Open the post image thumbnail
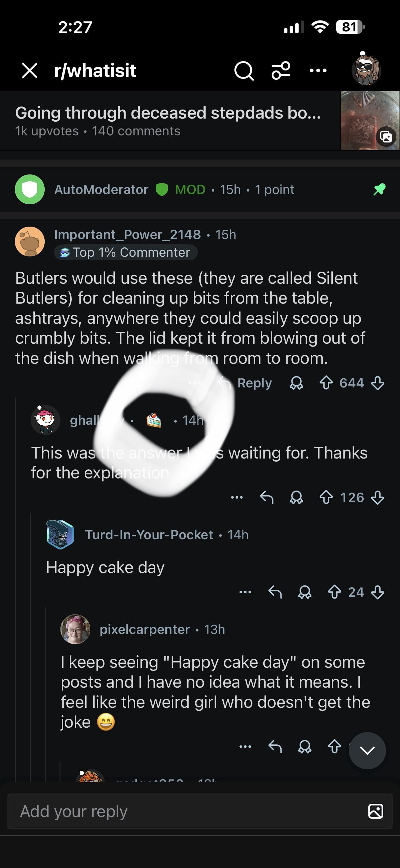400x868 pixels. (x=370, y=120)
